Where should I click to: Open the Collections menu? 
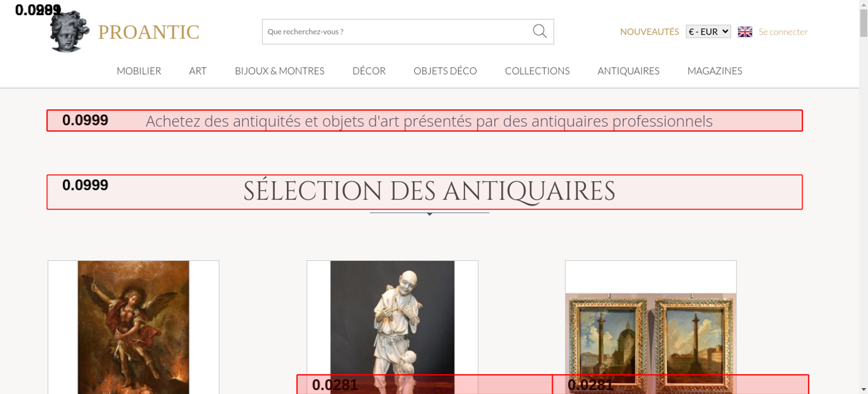[x=537, y=71]
